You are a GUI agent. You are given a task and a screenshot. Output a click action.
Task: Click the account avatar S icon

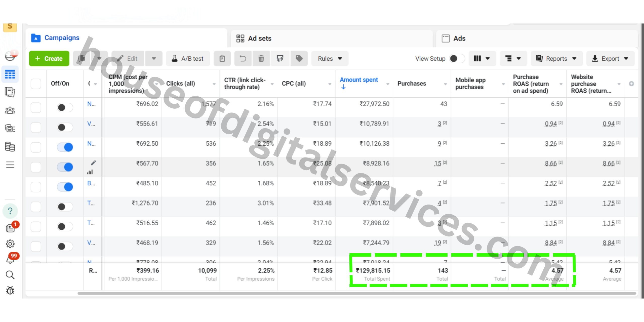(x=10, y=27)
